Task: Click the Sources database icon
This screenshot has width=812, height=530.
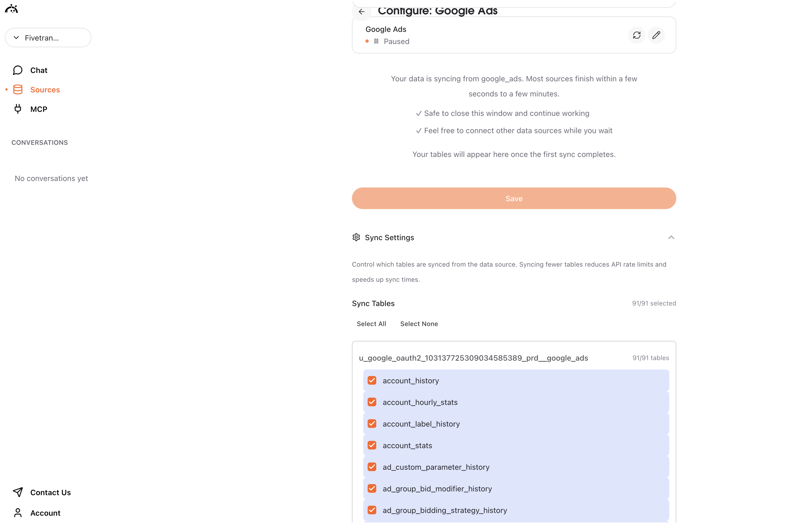Action: (18, 89)
